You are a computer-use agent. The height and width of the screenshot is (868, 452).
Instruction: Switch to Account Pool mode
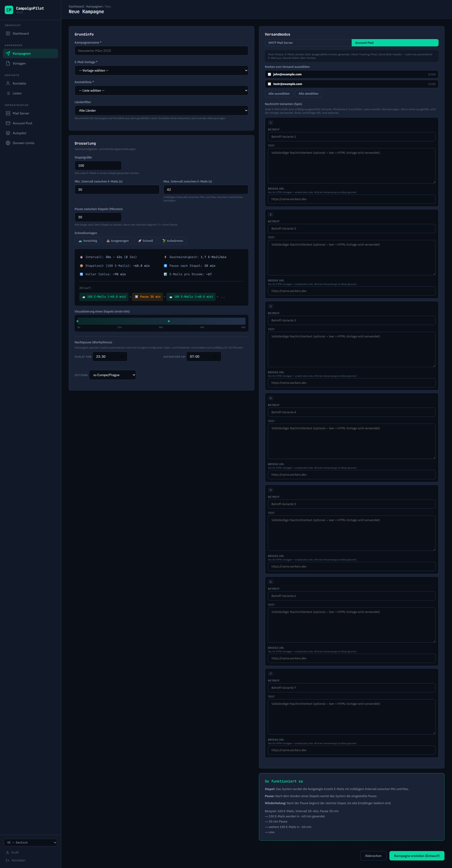coord(395,43)
